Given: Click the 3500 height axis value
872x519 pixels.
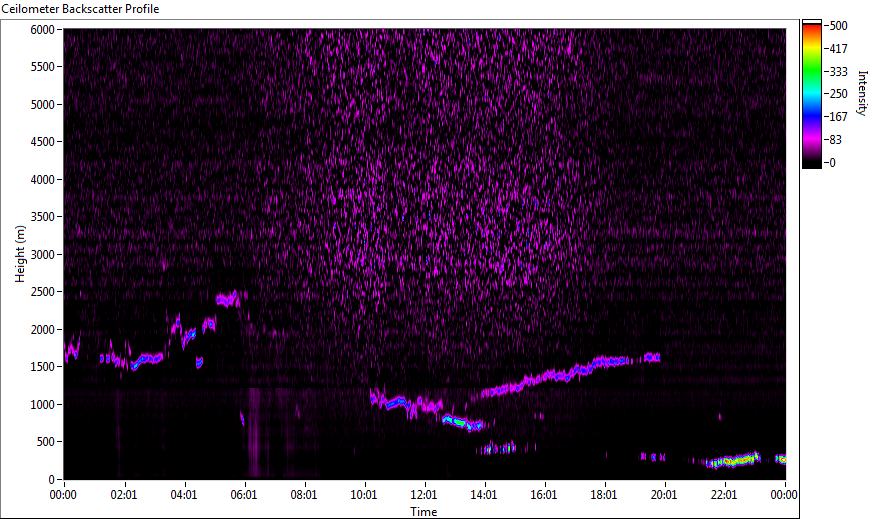Looking at the screenshot, I should pos(42,217).
